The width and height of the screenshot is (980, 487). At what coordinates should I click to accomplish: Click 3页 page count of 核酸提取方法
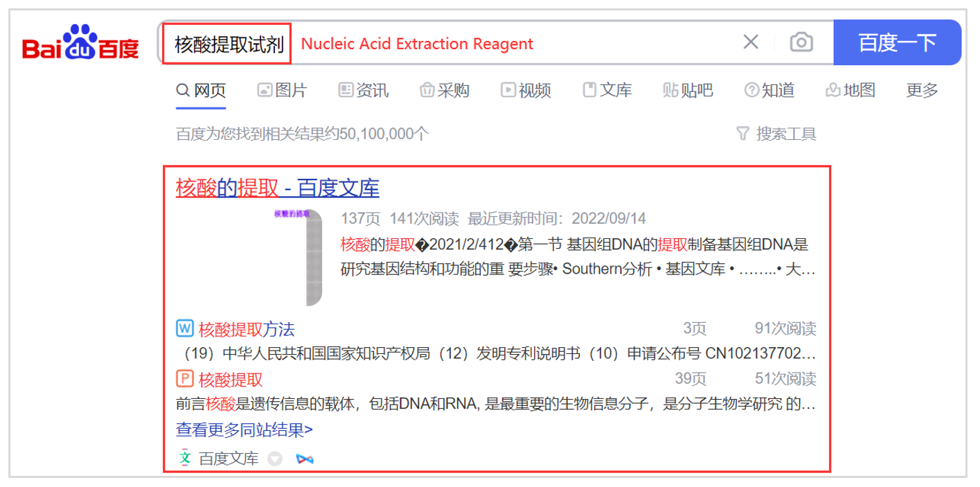(x=695, y=328)
